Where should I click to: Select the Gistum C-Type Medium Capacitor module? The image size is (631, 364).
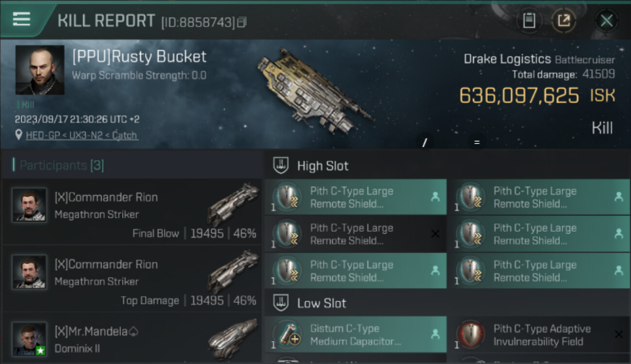coord(355,334)
